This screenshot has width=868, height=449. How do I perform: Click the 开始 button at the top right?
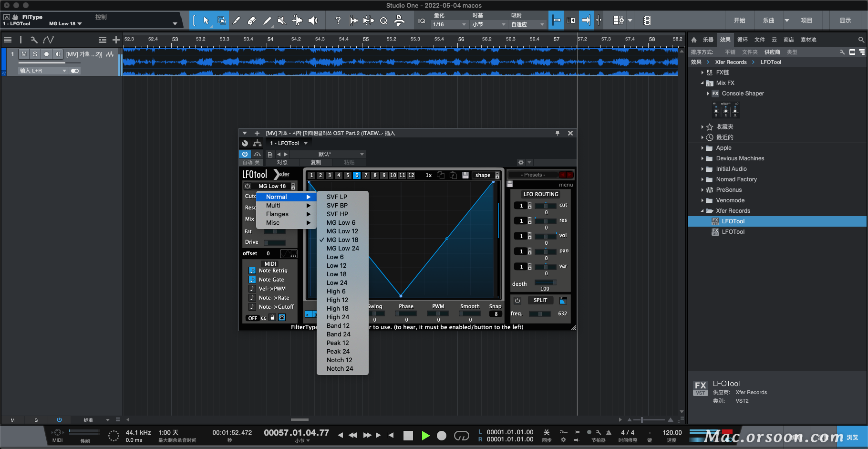[x=740, y=20]
